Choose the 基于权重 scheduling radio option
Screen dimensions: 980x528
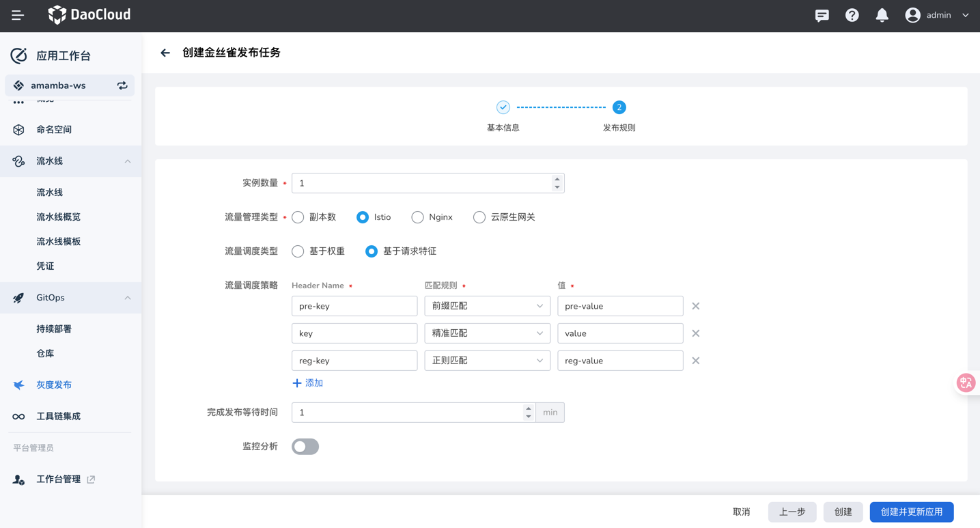(x=298, y=251)
